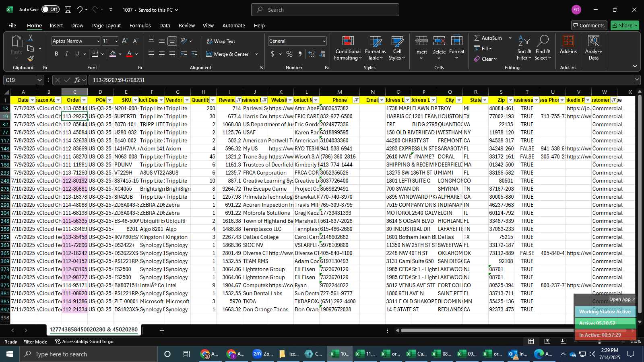The width and height of the screenshot is (644, 362).
Task: Toggle AutoSave switch
Action: coord(50,10)
